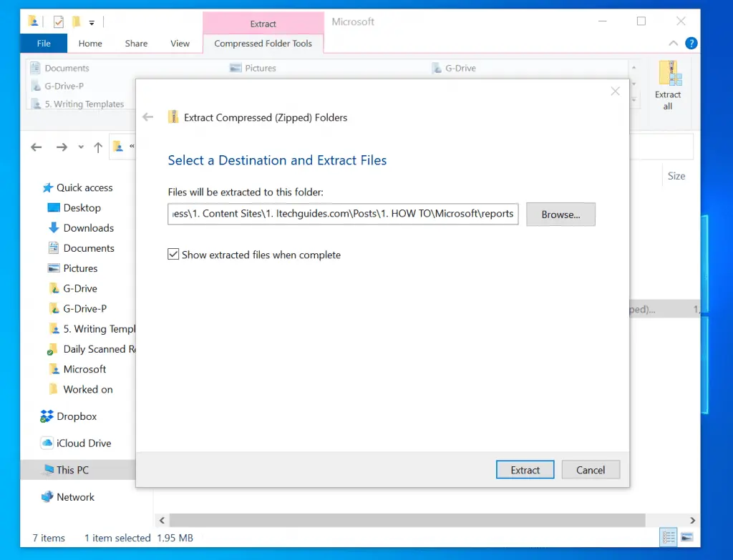
Task: Open the File menu tab
Action: click(x=44, y=44)
